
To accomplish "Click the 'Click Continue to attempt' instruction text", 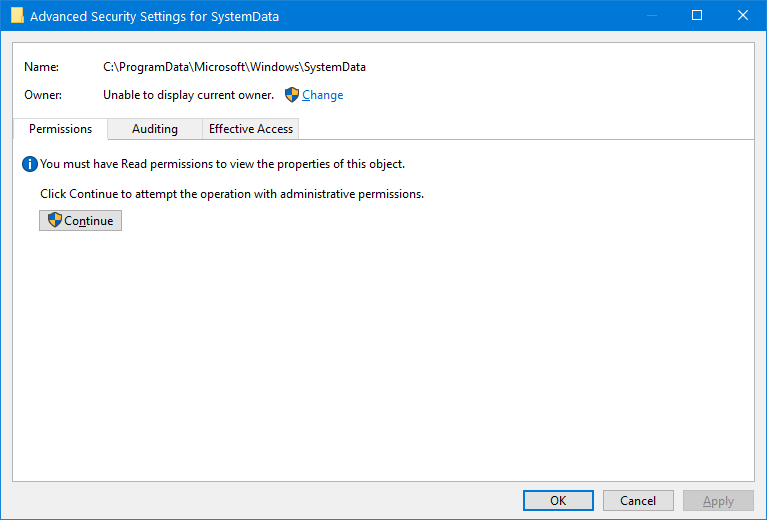I will tap(232, 194).
